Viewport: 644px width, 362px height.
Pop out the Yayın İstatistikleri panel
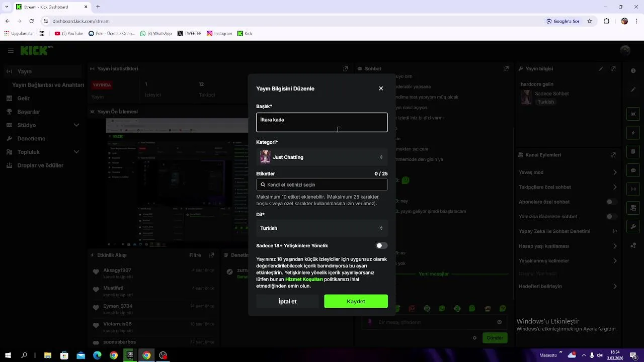(x=346, y=69)
